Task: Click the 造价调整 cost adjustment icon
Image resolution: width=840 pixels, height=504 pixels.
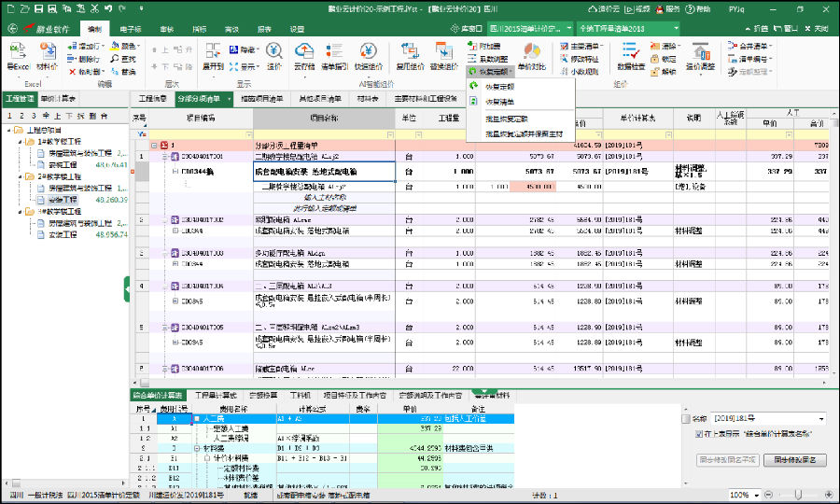Action: click(700, 52)
